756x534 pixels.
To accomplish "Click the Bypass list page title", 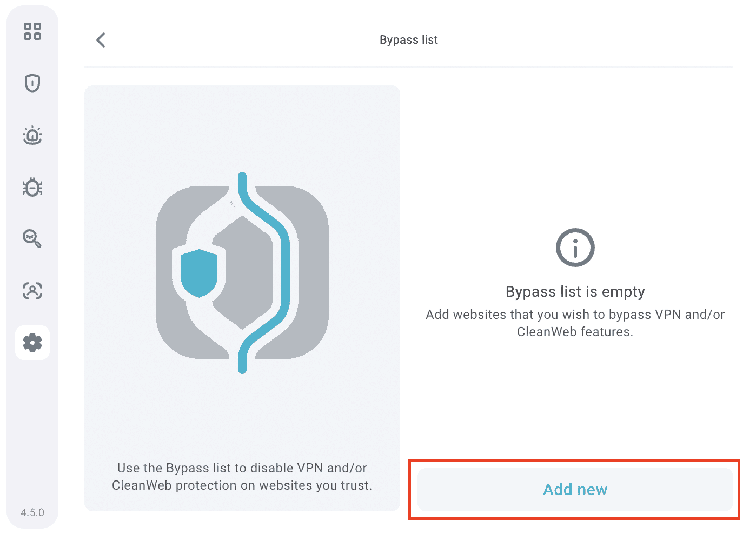I will coord(408,40).
